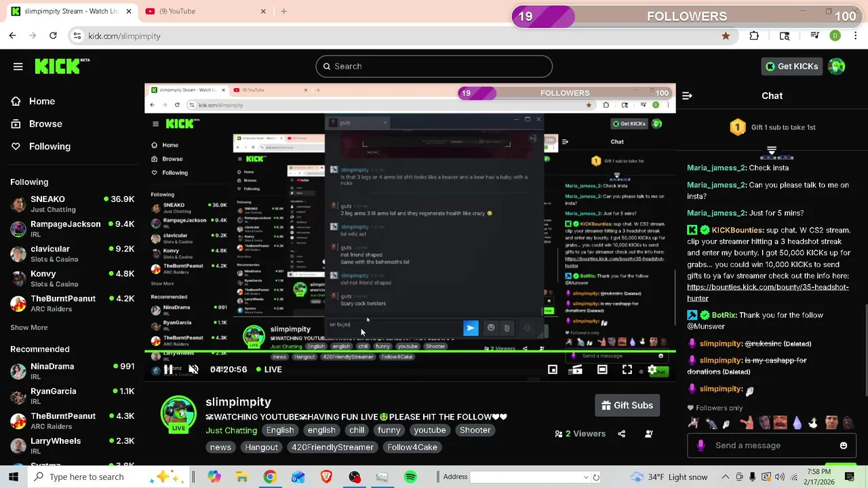Select the Shooter tag
This screenshot has height=488, width=868.
(475, 430)
